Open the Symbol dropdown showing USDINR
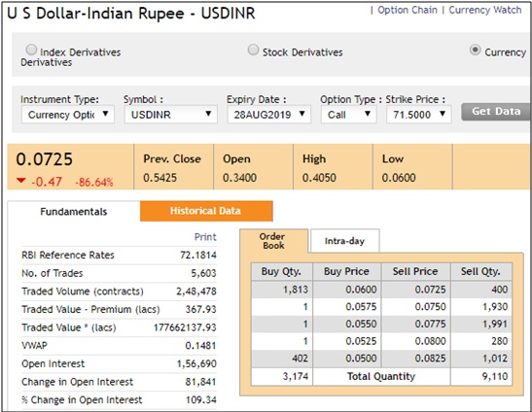Image resolution: width=532 pixels, height=412 pixels. [x=170, y=115]
